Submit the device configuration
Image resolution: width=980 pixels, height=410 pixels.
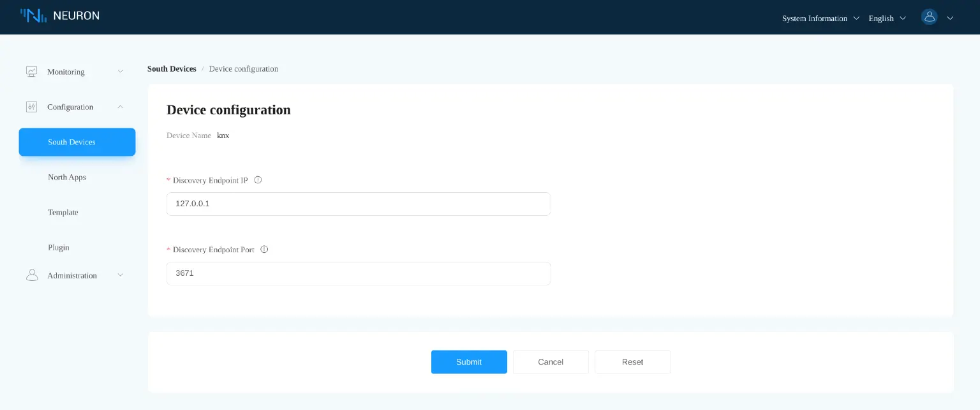pyautogui.click(x=469, y=362)
